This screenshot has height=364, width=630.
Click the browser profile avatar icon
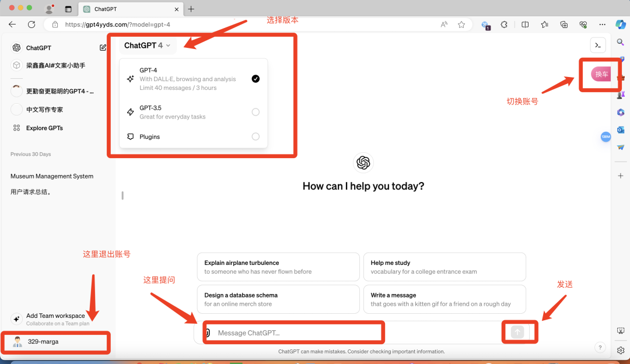coord(50,9)
